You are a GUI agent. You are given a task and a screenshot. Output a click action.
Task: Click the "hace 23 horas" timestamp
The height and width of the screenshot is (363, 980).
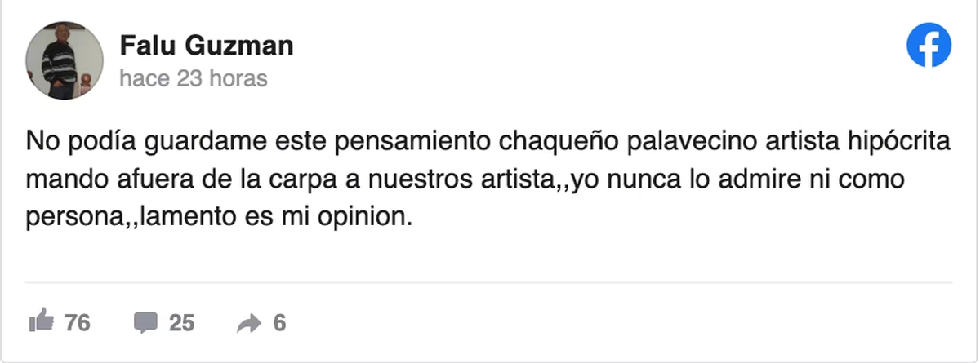(x=194, y=79)
